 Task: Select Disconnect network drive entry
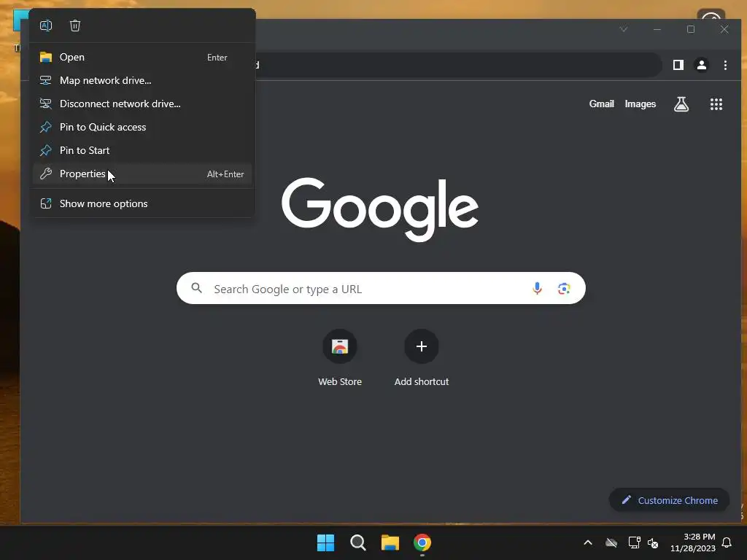click(x=142, y=104)
